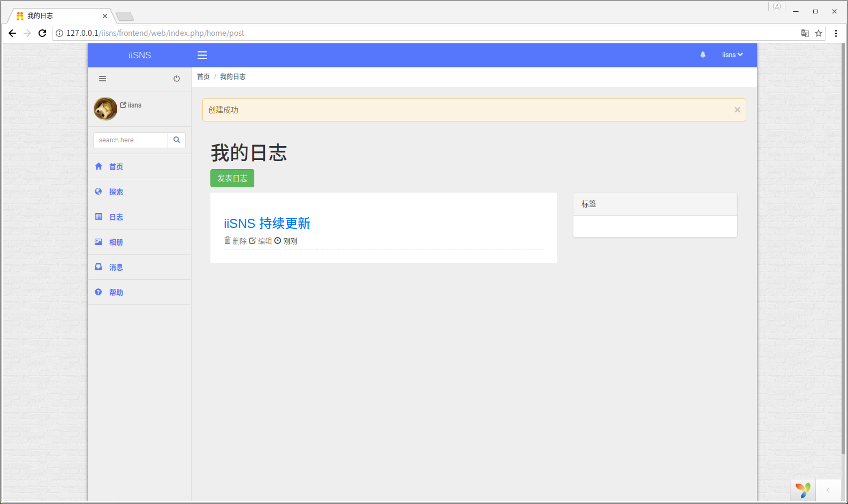Image resolution: width=848 pixels, height=504 pixels.
Task: Click the trash 删除 link
Action: coord(236,241)
